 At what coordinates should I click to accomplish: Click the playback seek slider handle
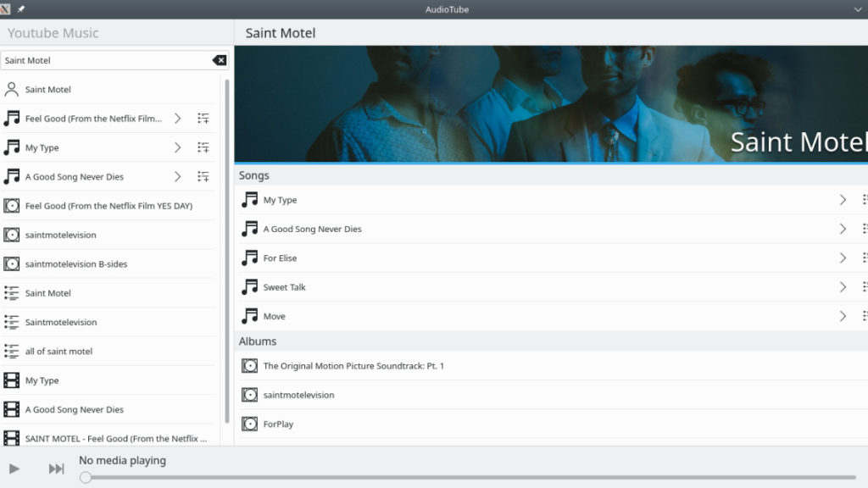coord(86,477)
